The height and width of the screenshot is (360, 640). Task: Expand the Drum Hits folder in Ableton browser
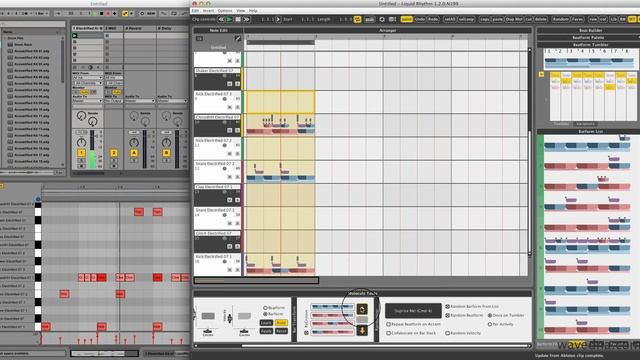(5, 38)
